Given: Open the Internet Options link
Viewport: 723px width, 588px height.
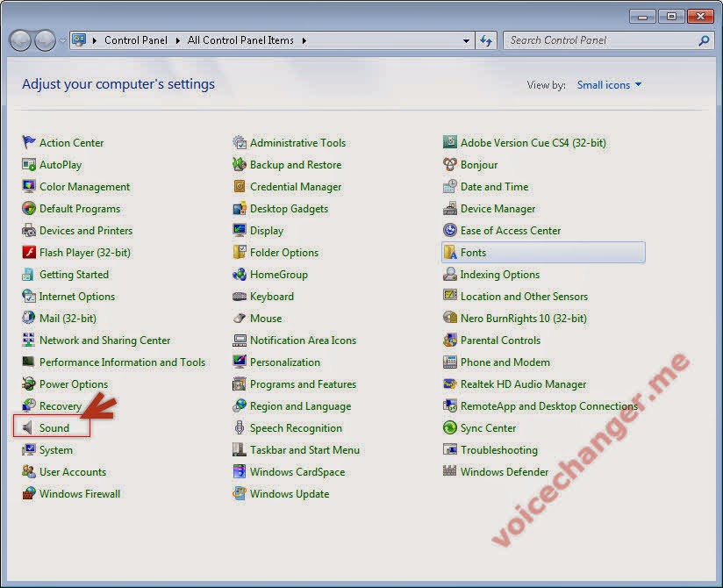Looking at the screenshot, I should pos(77,297).
